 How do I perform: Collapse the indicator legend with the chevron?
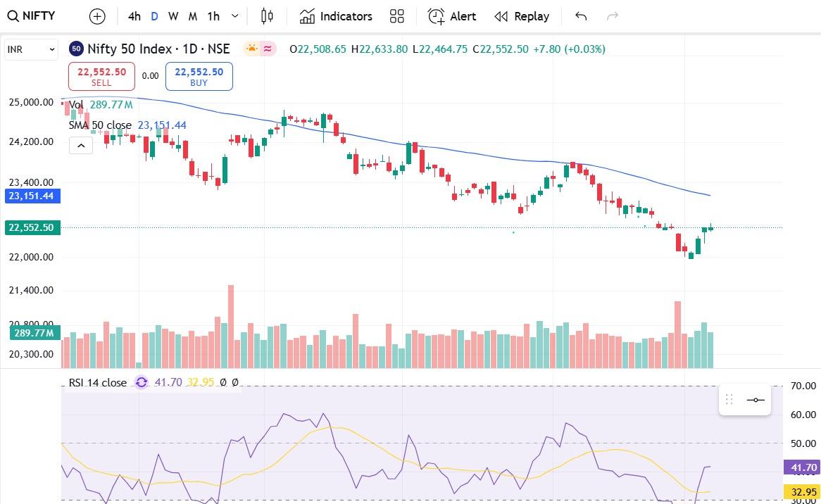point(81,146)
